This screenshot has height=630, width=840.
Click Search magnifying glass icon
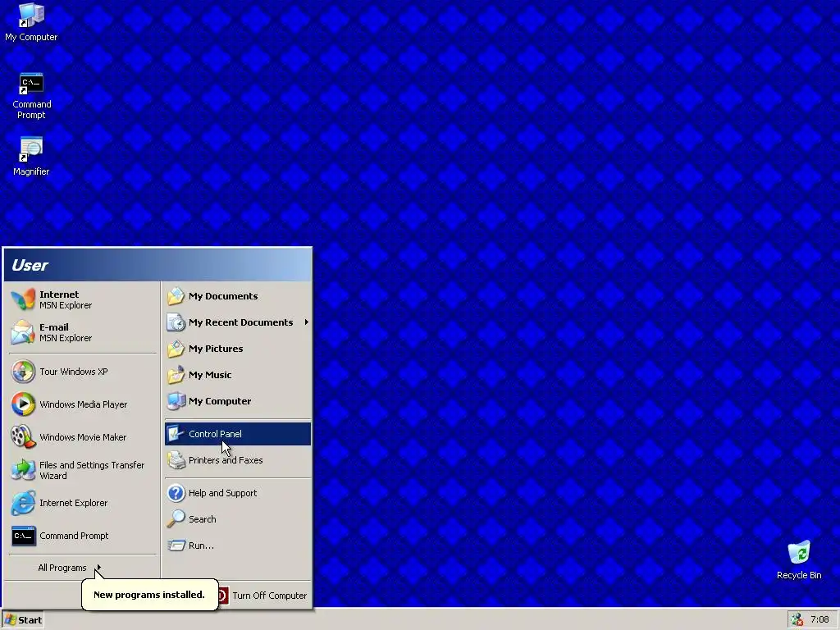coord(176,519)
